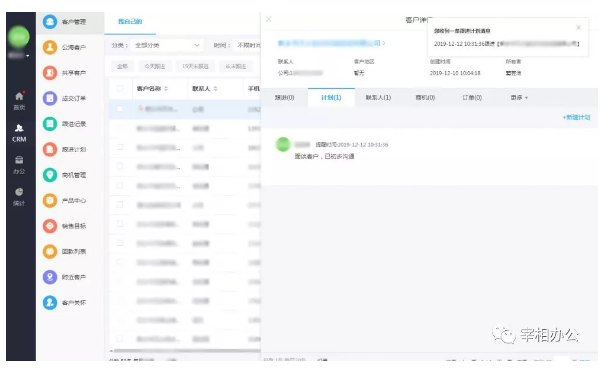The image size is (603, 369).
Task: Open the 全部分类 category dropdown
Action: [167, 45]
